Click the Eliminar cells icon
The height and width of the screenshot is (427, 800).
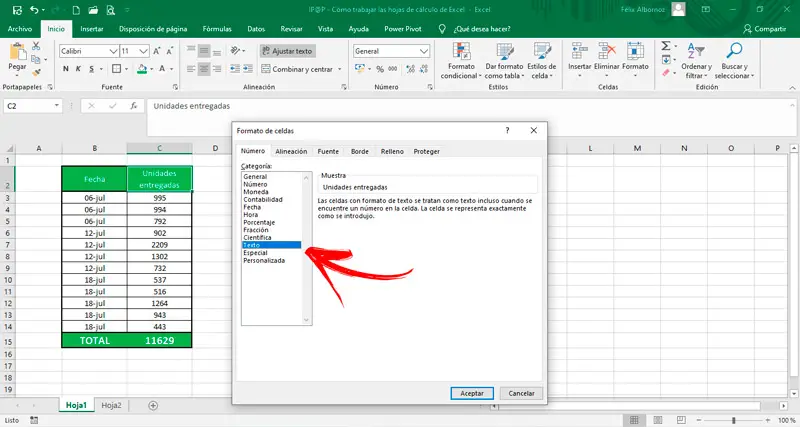pos(607,52)
